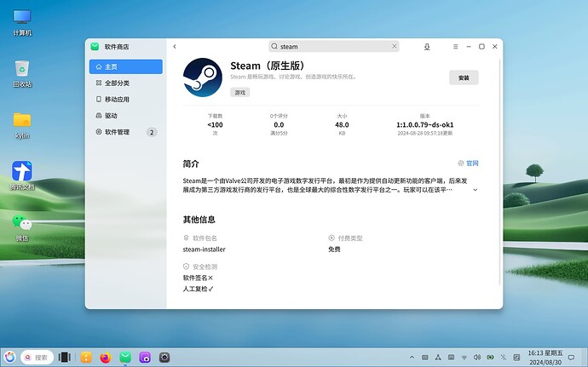This screenshot has height=367, width=588.
Task: Open the volume tray icon
Action: click(x=477, y=358)
